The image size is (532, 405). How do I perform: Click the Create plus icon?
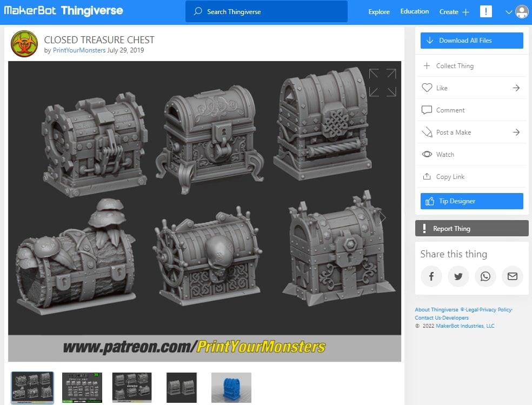point(466,12)
